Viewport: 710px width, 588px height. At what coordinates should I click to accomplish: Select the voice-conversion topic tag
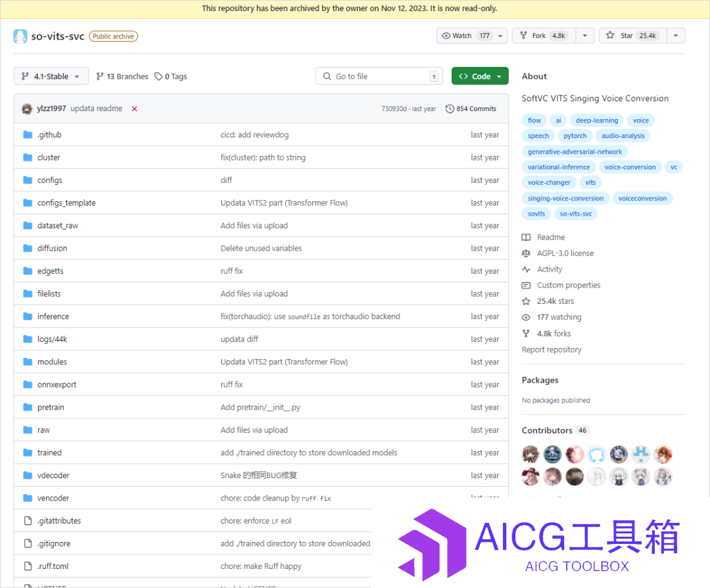(x=630, y=167)
